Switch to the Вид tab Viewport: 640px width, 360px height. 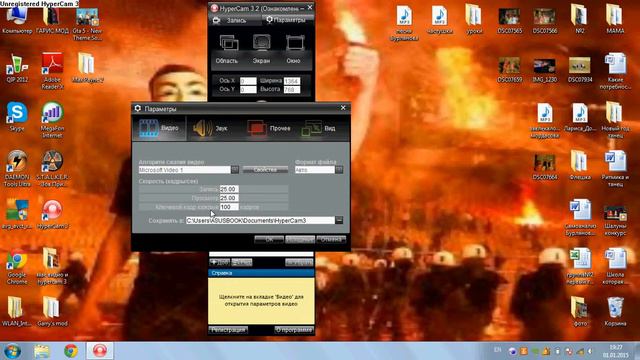(319, 128)
